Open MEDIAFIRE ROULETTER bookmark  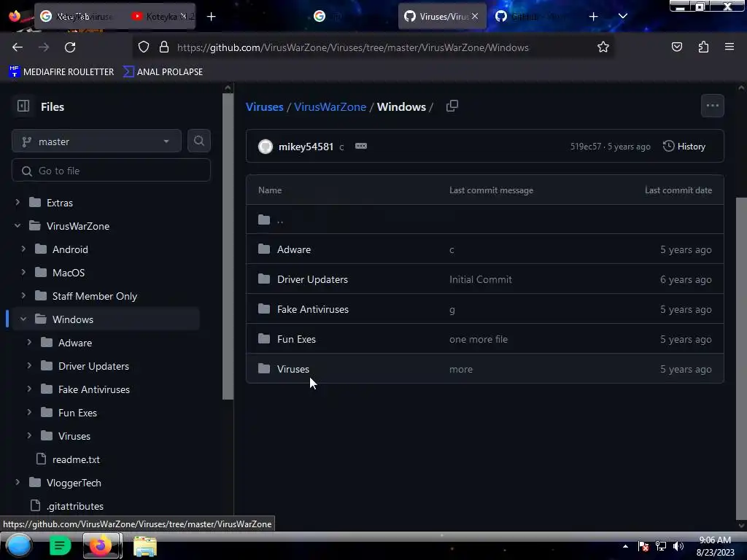(61, 71)
